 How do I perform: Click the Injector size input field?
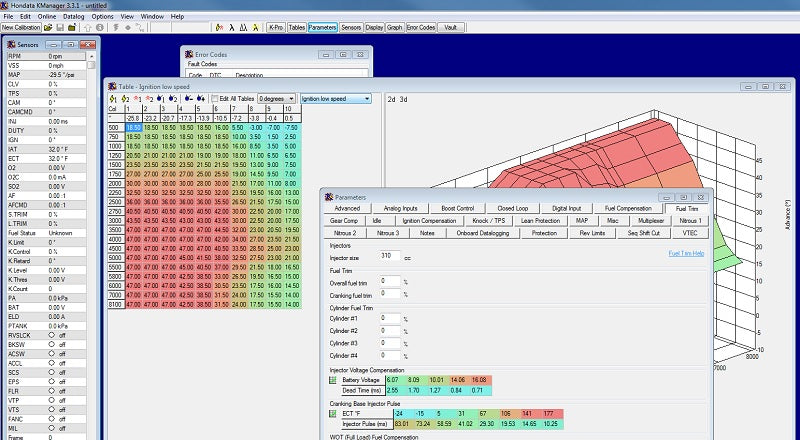click(x=391, y=257)
